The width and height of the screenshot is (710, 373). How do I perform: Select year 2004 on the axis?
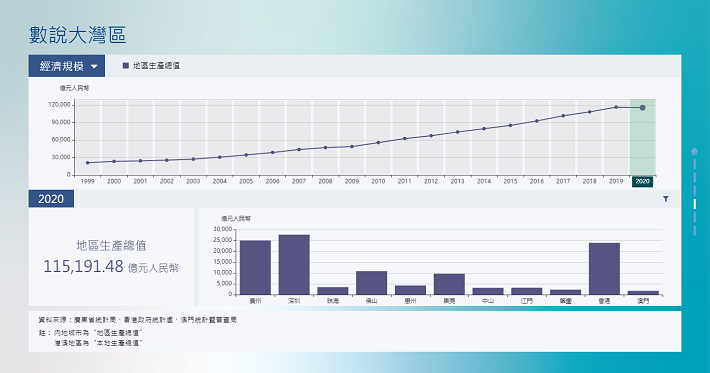pyautogui.click(x=220, y=182)
